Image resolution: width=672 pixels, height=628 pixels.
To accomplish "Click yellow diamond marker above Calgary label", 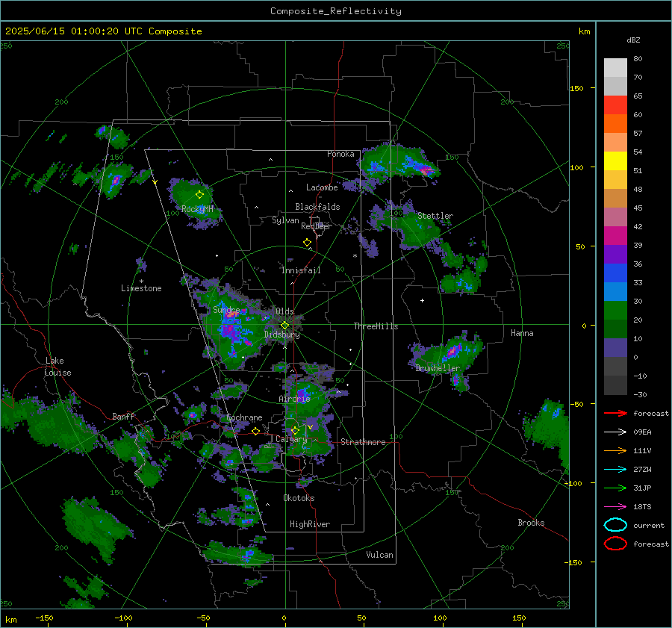I will 295,430.
